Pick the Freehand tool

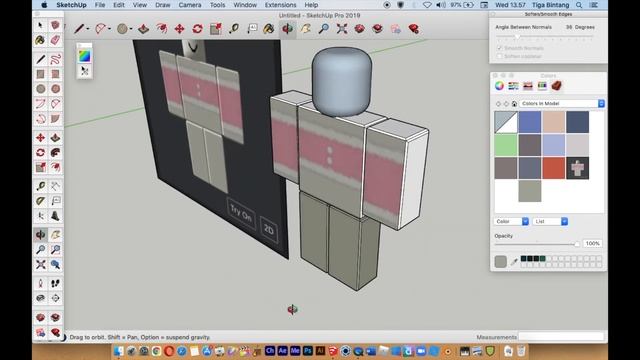tap(56, 59)
